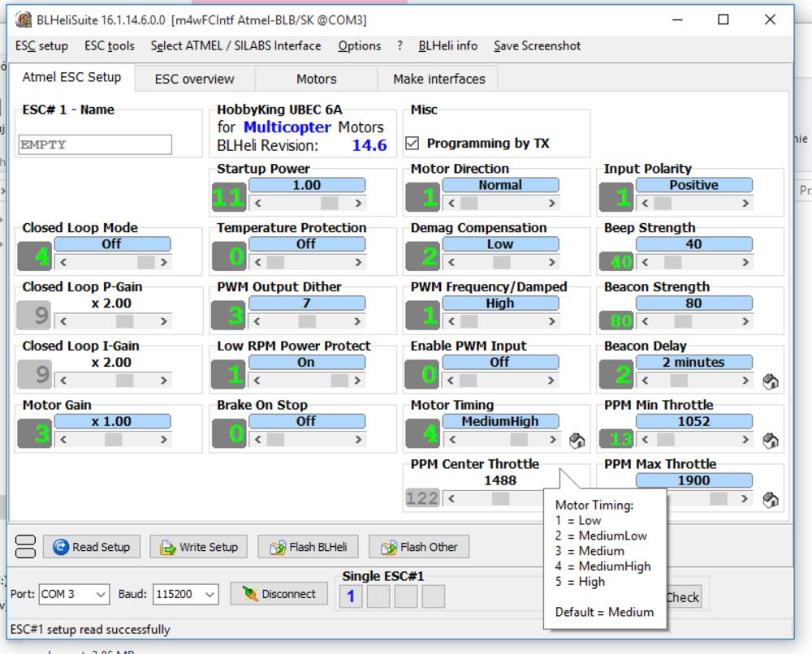Reset Beacon Delay to default via house icon
The height and width of the screenshot is (654, 812).
pyautogui.click(x=771, y=381)
